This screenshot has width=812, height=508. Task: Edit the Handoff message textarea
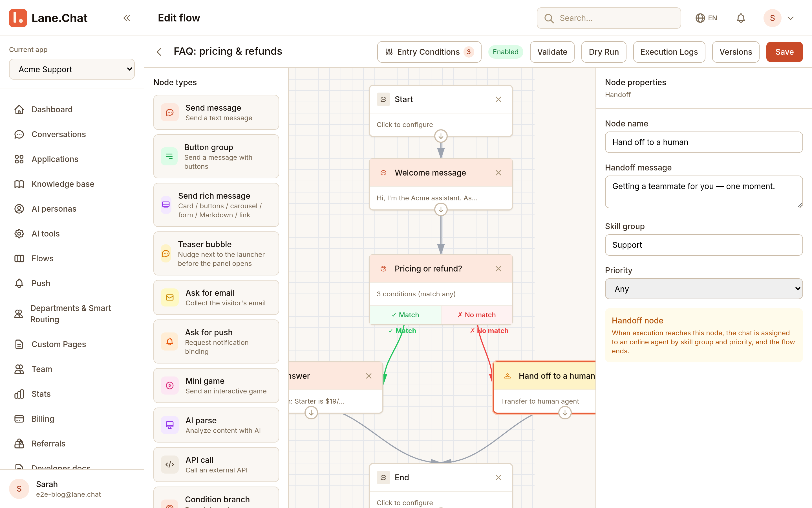click(x=704, y=192)
